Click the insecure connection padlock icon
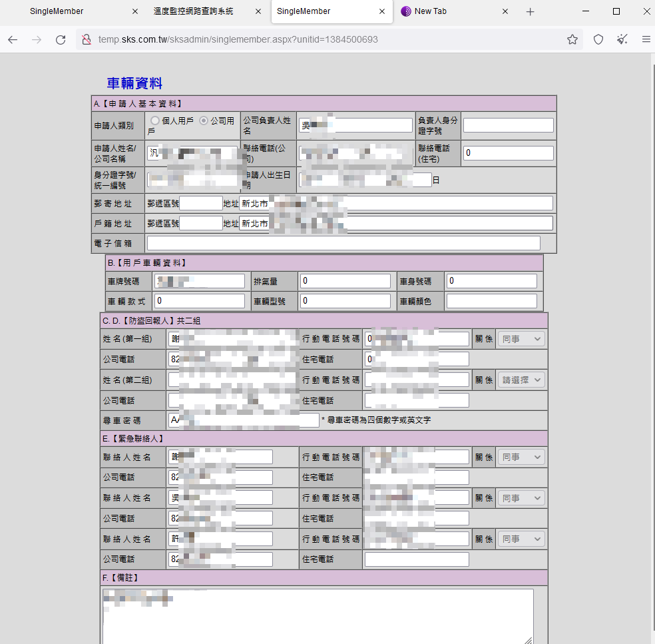 (87, 39)
